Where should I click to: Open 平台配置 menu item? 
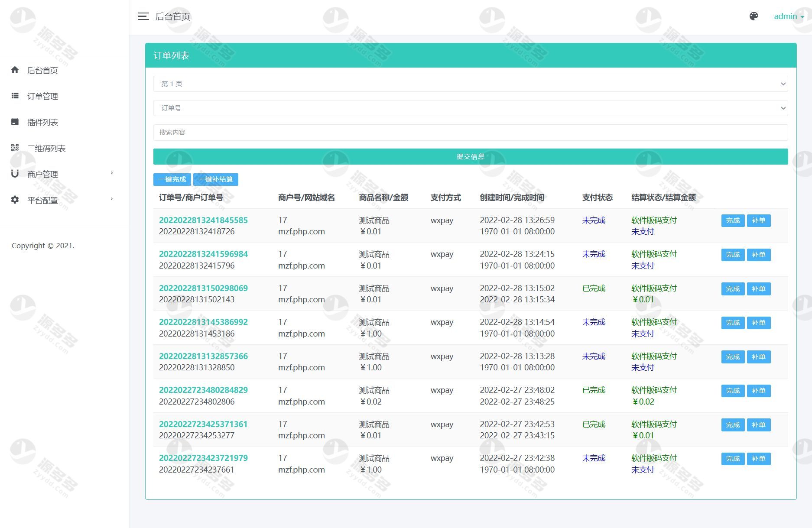tap(42, 200)
